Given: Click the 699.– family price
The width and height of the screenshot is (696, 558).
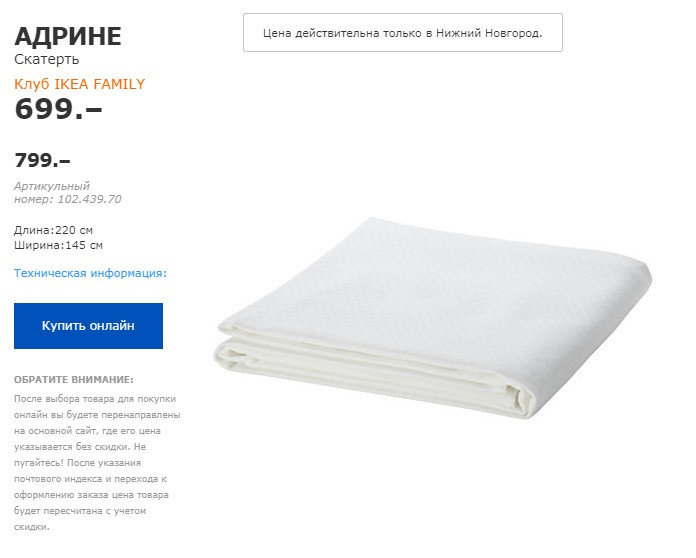Looking at the screenshot, I should coord(58,109).
